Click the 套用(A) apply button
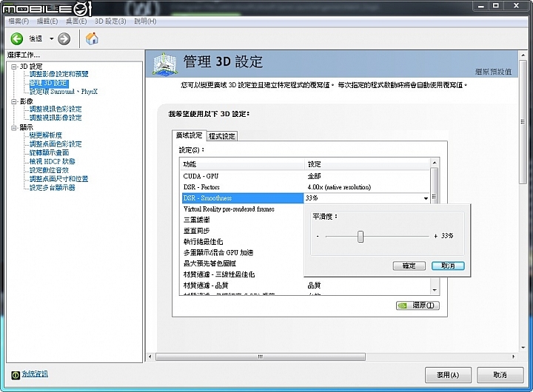The image size is (533, 392). 448,375
